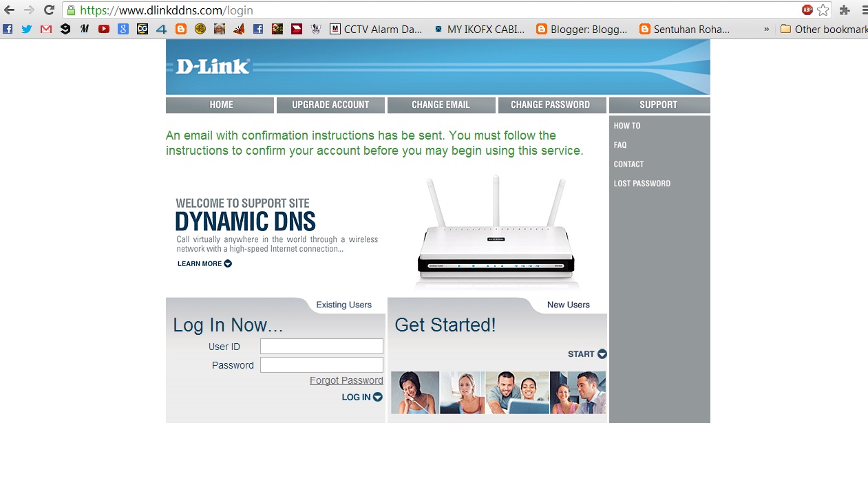Open the CCTV Alarm Da... bookmark

click(x=377, y=29)
